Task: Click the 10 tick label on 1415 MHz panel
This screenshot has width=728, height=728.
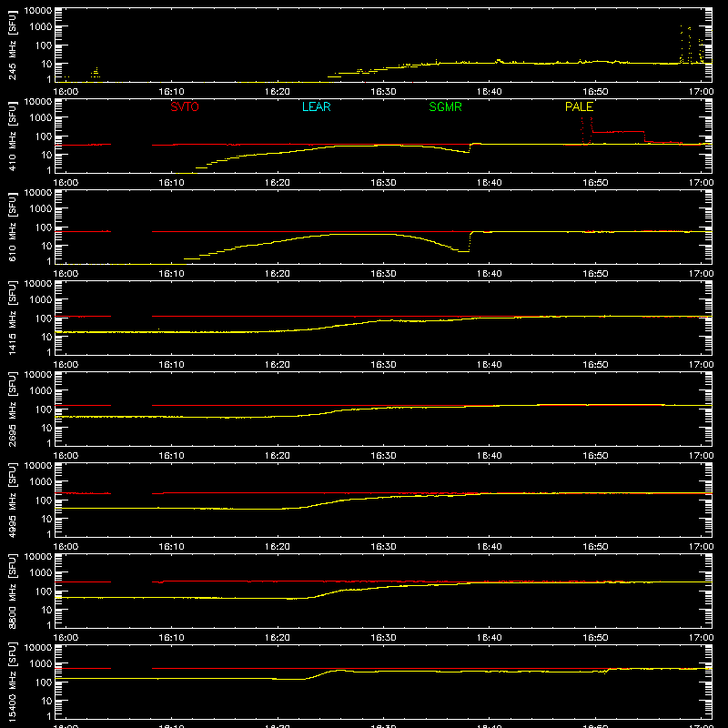Action: [46, 337]
